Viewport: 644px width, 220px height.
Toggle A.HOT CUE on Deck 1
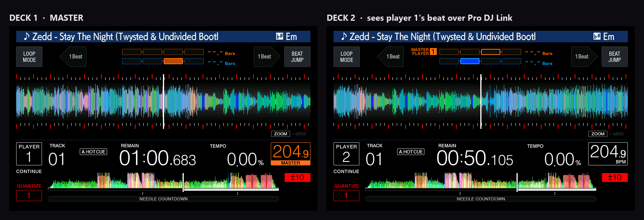tap(94, 152)
